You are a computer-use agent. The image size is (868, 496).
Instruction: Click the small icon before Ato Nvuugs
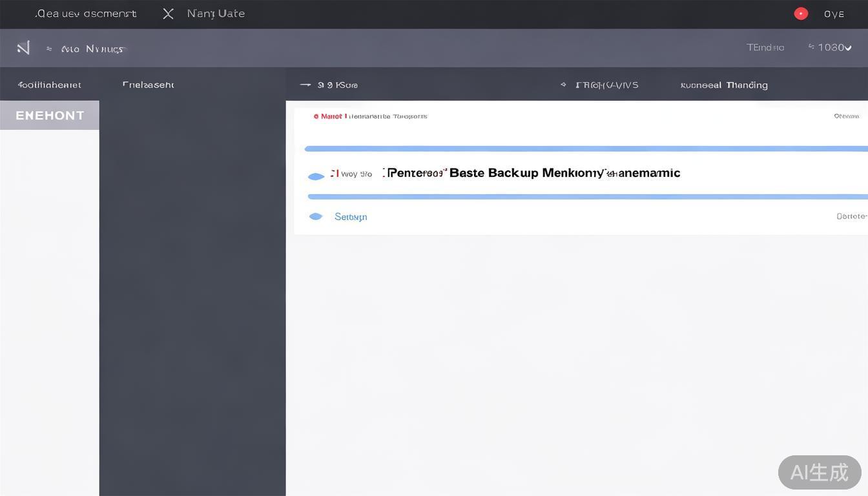(49, 48)
